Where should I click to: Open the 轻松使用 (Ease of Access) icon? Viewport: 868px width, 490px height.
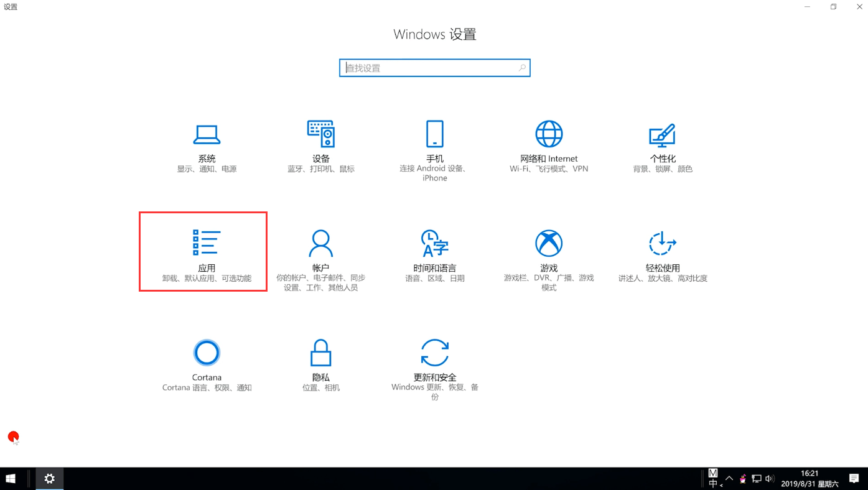click(663, 243)
